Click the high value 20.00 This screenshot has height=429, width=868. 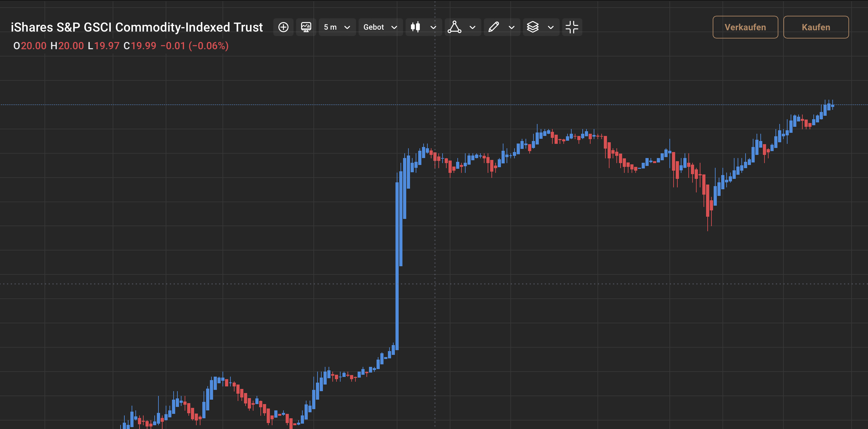pos(71,46)
